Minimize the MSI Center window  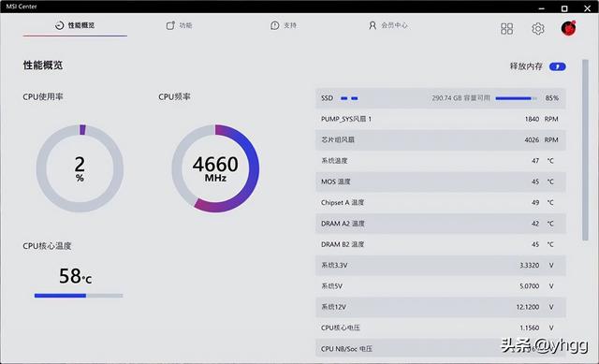541,8
